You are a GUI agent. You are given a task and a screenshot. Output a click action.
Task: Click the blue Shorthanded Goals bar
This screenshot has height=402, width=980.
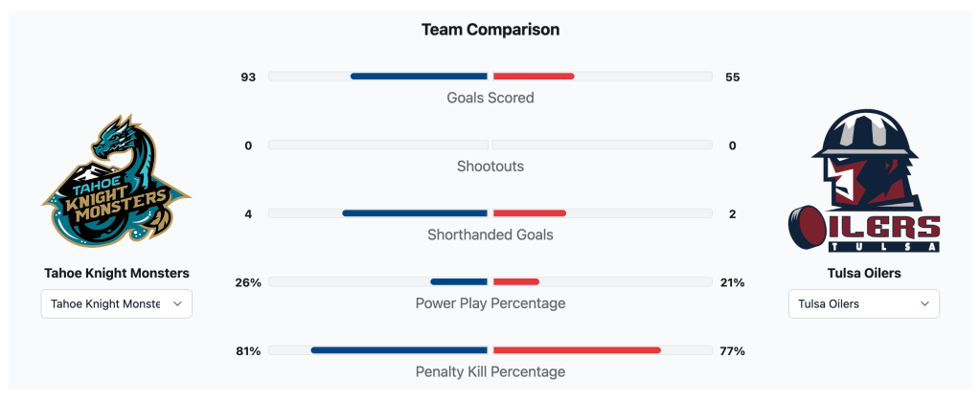coord(415,213)
